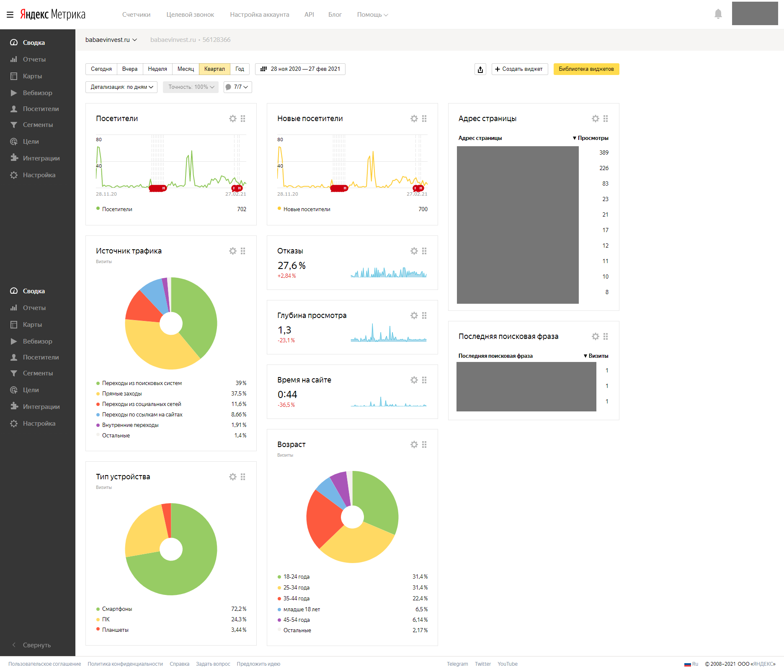Expand the Помощь menu
Viewport: 784px width, 672px height.
(x=372, y=15)
